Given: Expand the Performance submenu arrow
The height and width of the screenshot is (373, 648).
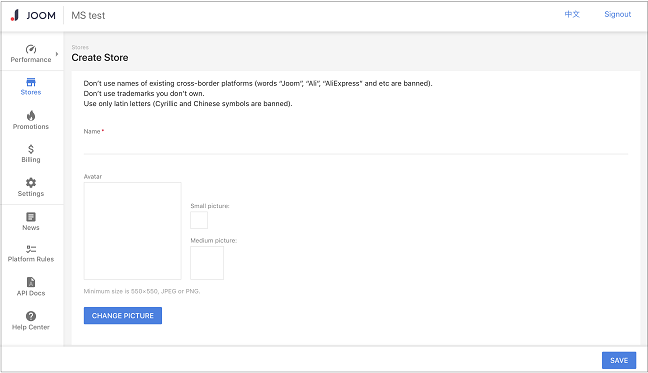Looking at the screenshot, I should pos(57,54).
